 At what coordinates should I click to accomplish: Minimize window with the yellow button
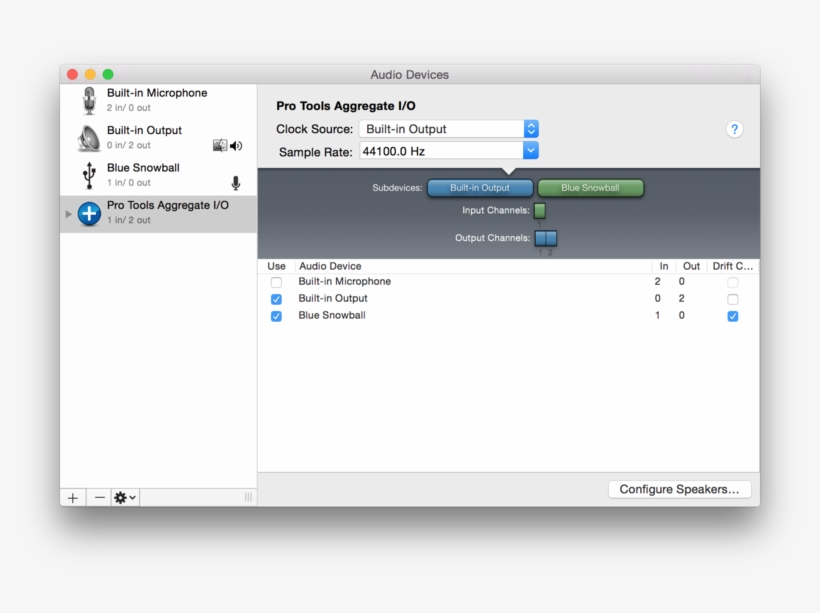coord(90,74)
